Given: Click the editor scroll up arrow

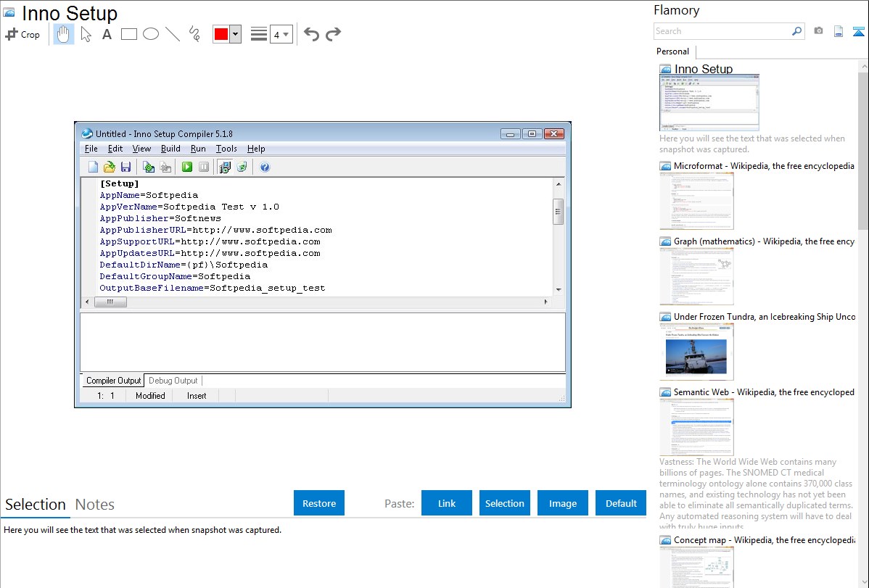Looking at the screenshot, I should 559,184.
